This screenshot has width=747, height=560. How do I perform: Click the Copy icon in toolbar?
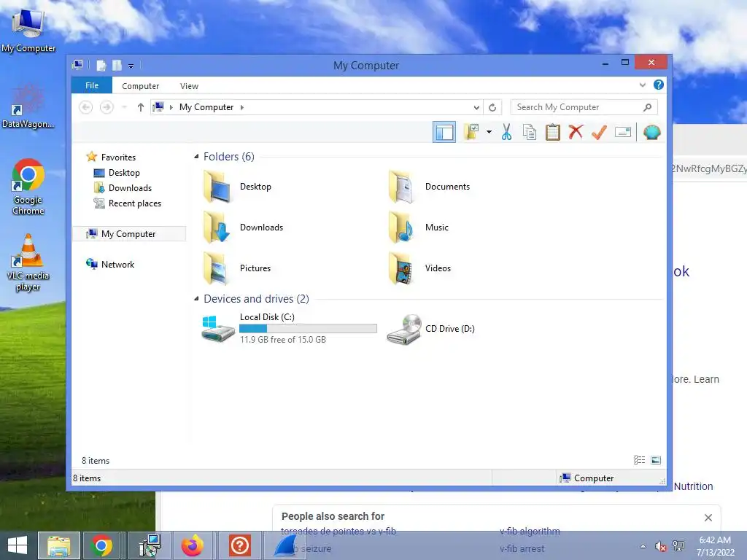tap(530, 132)
